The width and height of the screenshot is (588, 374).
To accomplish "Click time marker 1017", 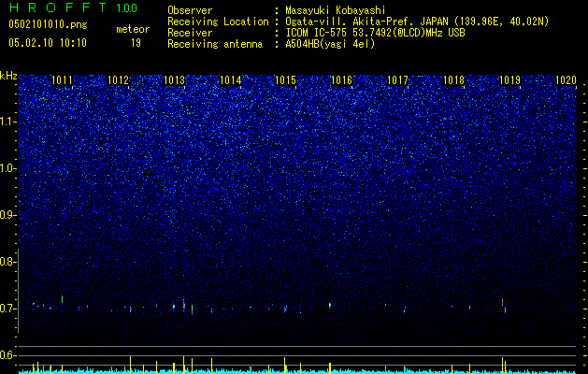I will 397,80.
